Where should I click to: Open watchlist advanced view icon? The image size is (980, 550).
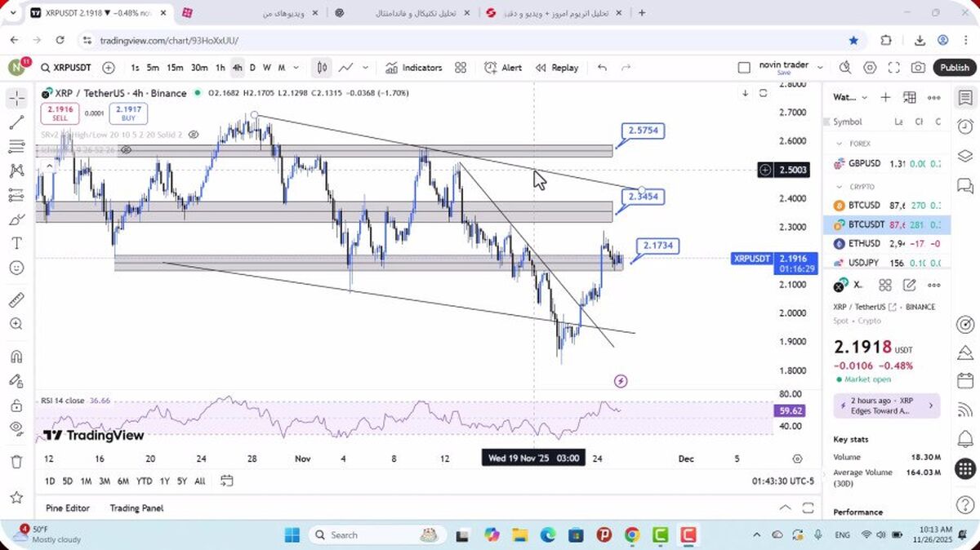click(910, 97)
